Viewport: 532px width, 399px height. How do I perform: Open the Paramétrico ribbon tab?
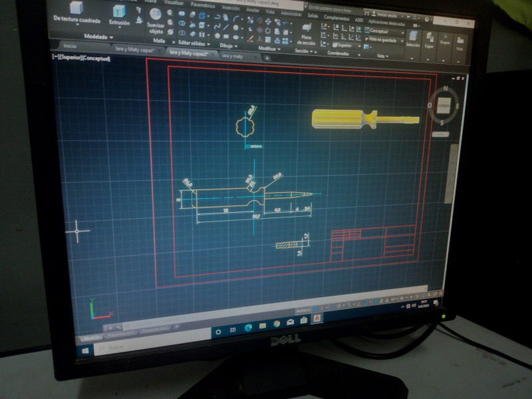[x=203, y=5]
